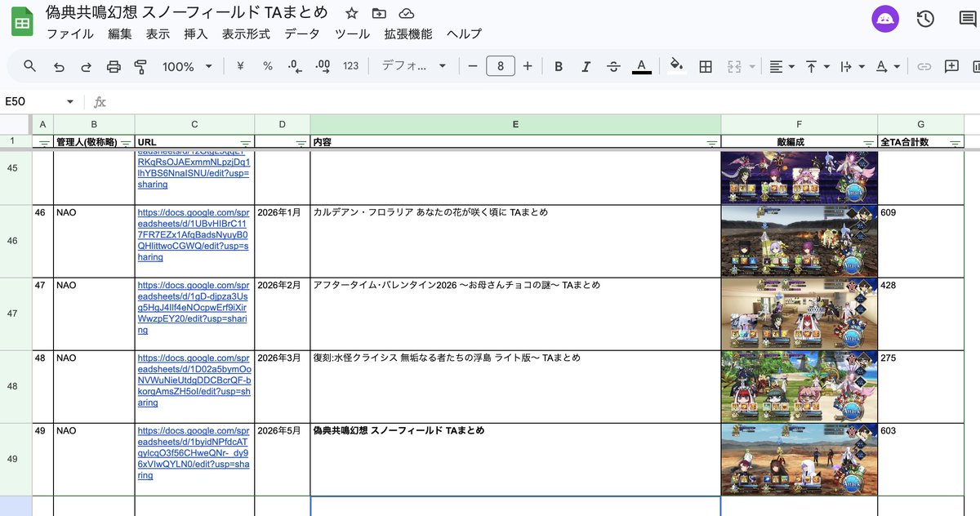Open filter in column A header
This screenshot has height=516, width=980.
click(44, 143)
